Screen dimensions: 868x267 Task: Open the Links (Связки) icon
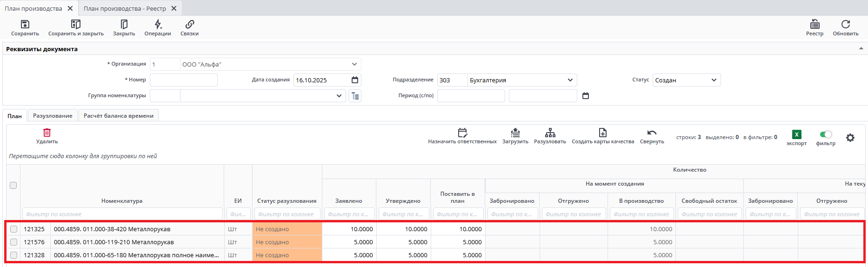[x=189, y=25]
